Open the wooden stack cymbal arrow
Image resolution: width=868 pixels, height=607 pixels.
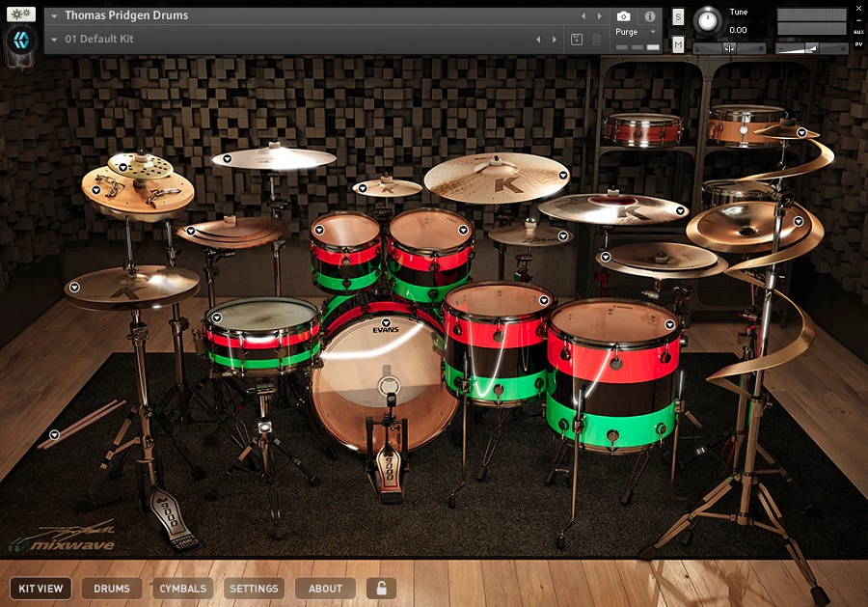point(190,231)
